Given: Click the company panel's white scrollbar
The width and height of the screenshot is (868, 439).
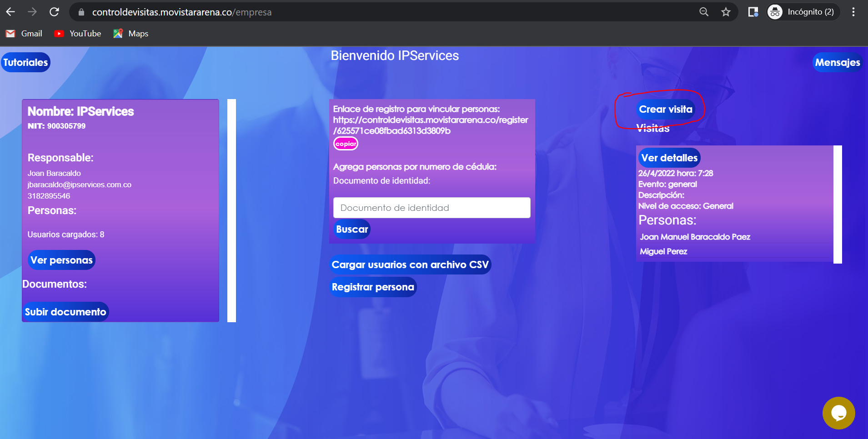Looking at the screenshot, I should (231, 210).
